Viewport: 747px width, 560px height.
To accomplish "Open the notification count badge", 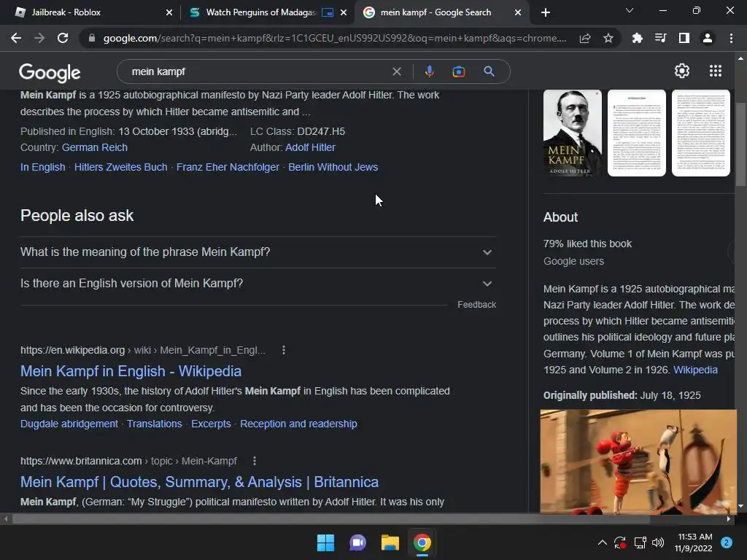I will 727,542.
